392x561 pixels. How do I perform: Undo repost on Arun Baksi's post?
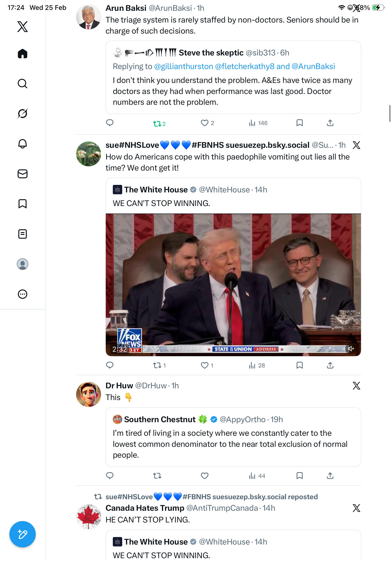(159, 124)
